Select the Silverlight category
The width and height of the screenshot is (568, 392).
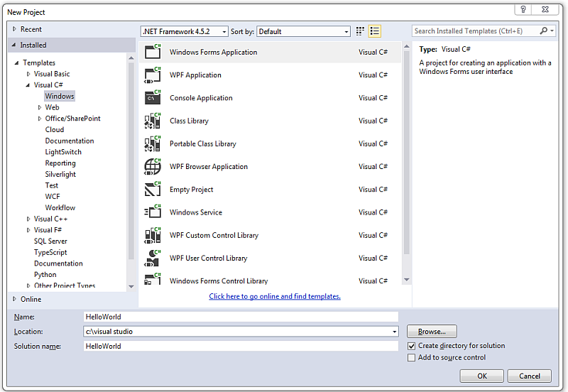point(60,174)
